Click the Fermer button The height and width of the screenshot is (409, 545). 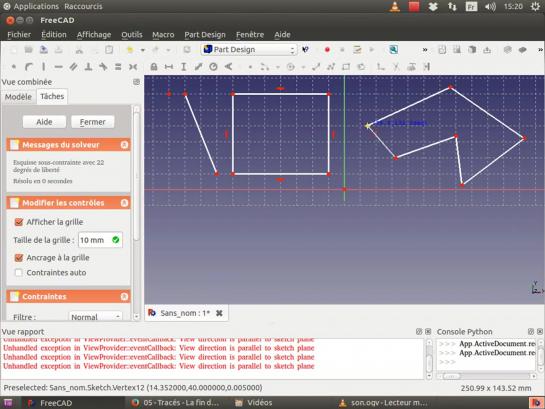tap(92, 122)
